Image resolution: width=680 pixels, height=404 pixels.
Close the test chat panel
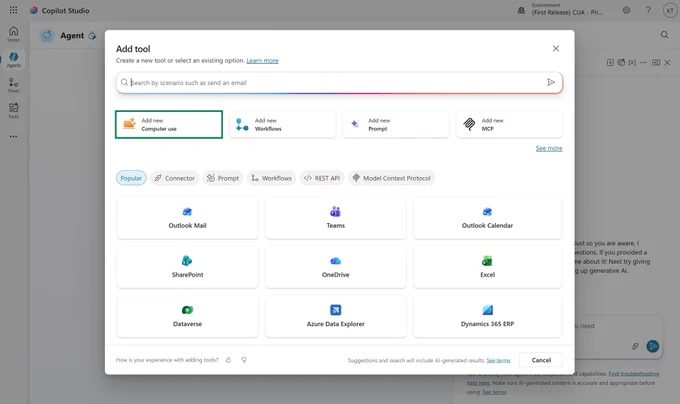click(x=667, y=62)
